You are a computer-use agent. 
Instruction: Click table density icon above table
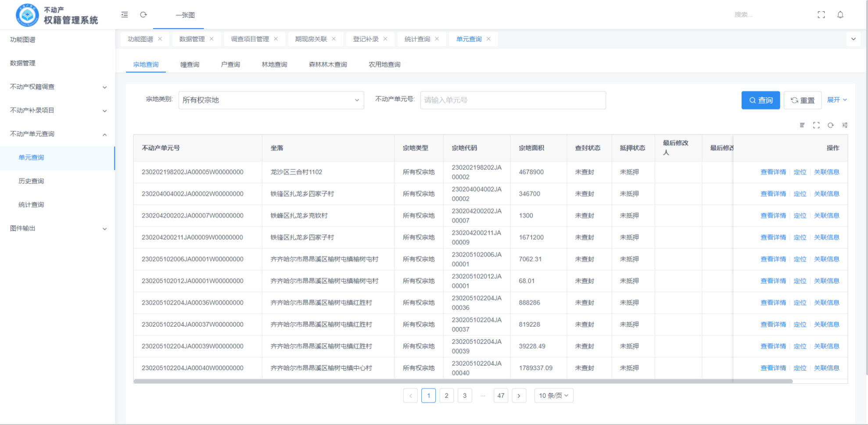coord(802,125)
